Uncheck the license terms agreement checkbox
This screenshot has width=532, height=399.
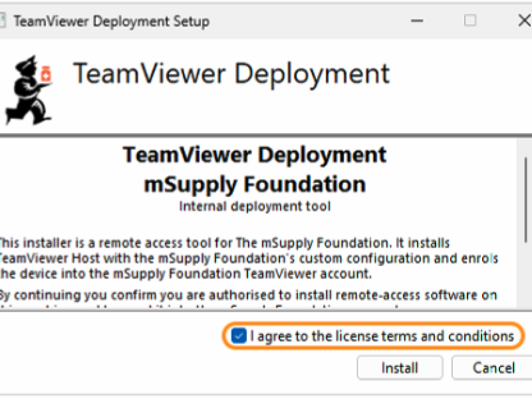coord(239,336)
